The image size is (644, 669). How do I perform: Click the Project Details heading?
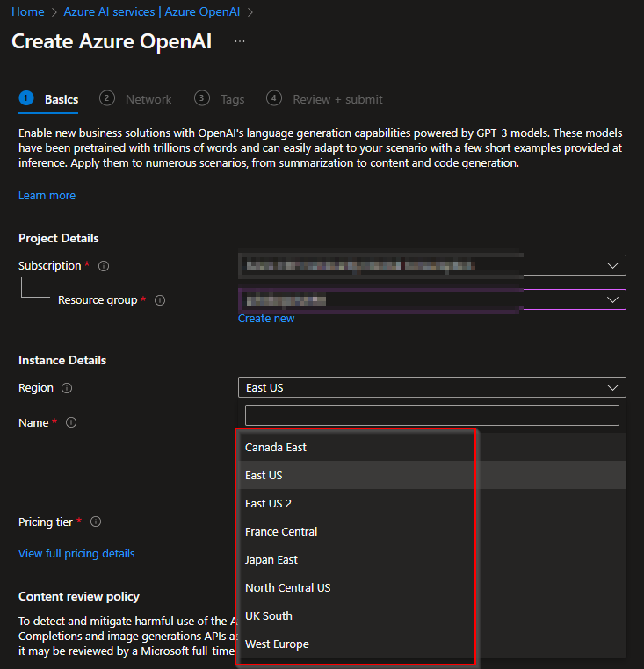[59, 238]
